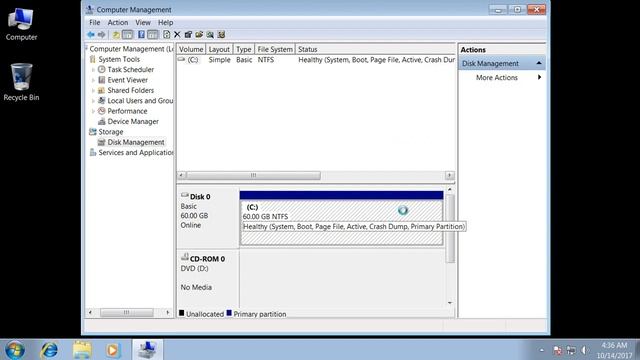Screen dimensions: 640x360
Task: Open the Windows Start button
Action: [x=15, y=350]
